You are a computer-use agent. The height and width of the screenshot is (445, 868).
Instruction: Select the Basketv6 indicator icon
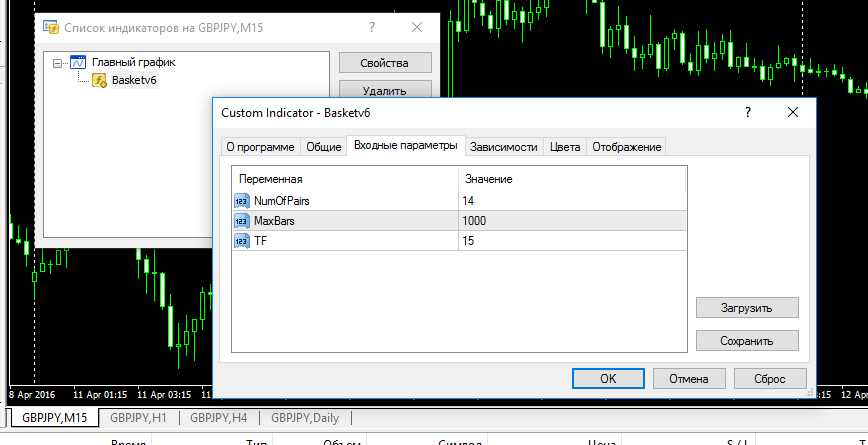tap(100, 80)
